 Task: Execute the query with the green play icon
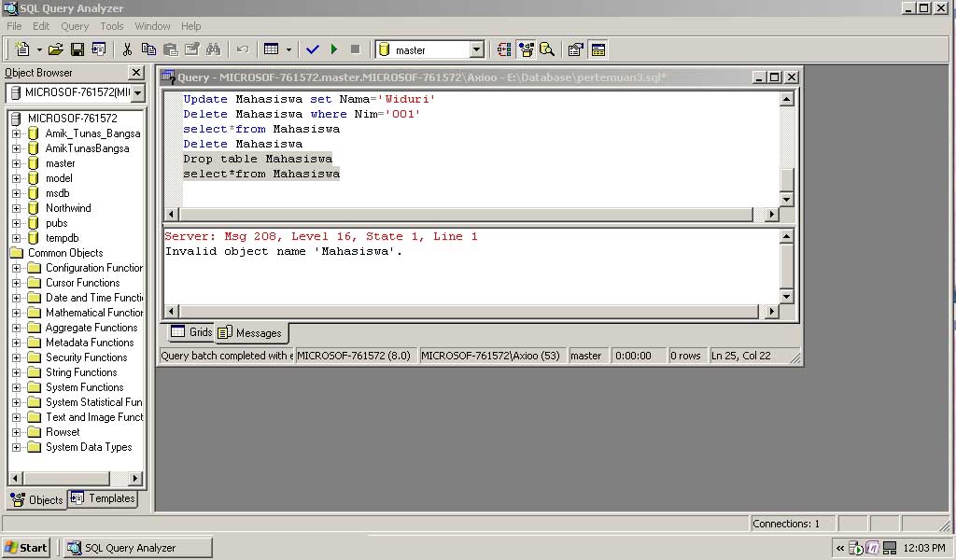pyautogui.click(x=333, y=49)
